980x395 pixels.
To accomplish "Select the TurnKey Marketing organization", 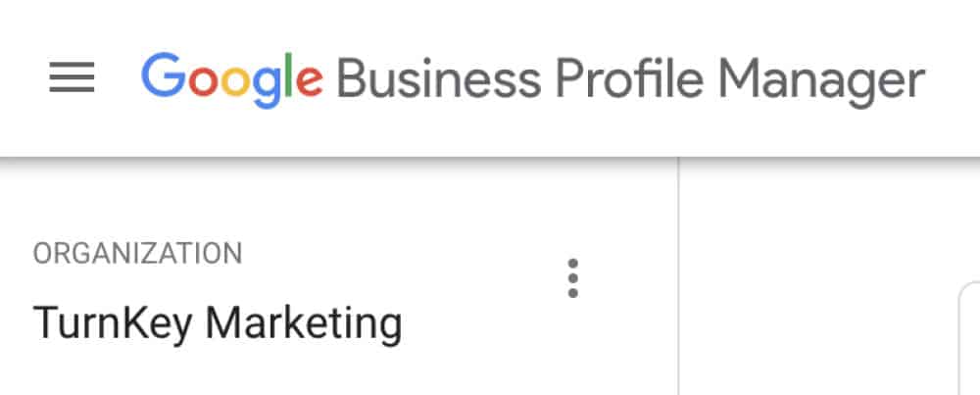I will [x=218, y=323].
